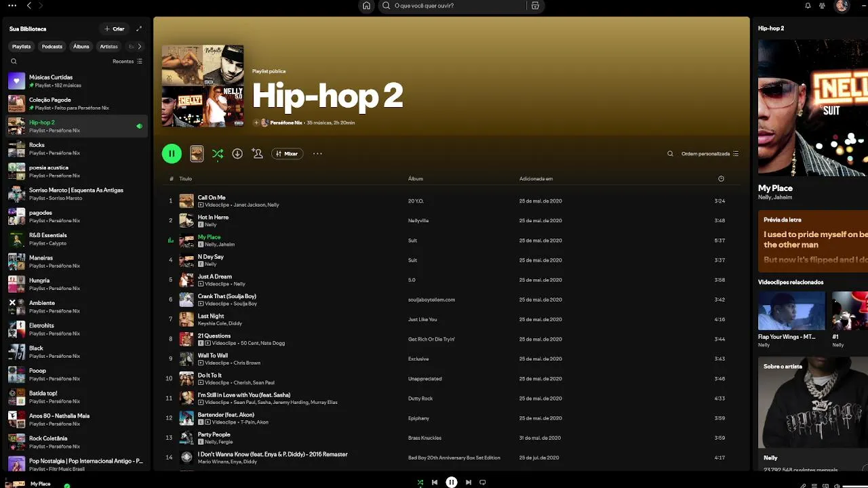
Task: Search within the playlist
Action: click(670, 154)
